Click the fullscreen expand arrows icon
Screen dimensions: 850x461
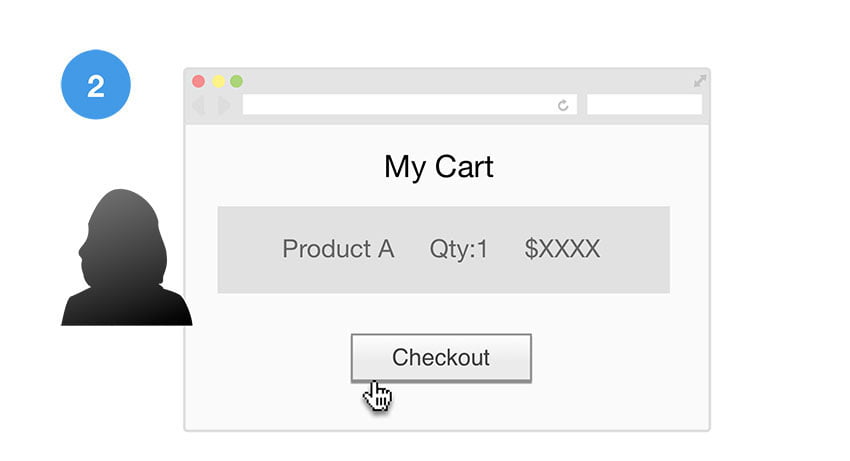pos(700,81)
